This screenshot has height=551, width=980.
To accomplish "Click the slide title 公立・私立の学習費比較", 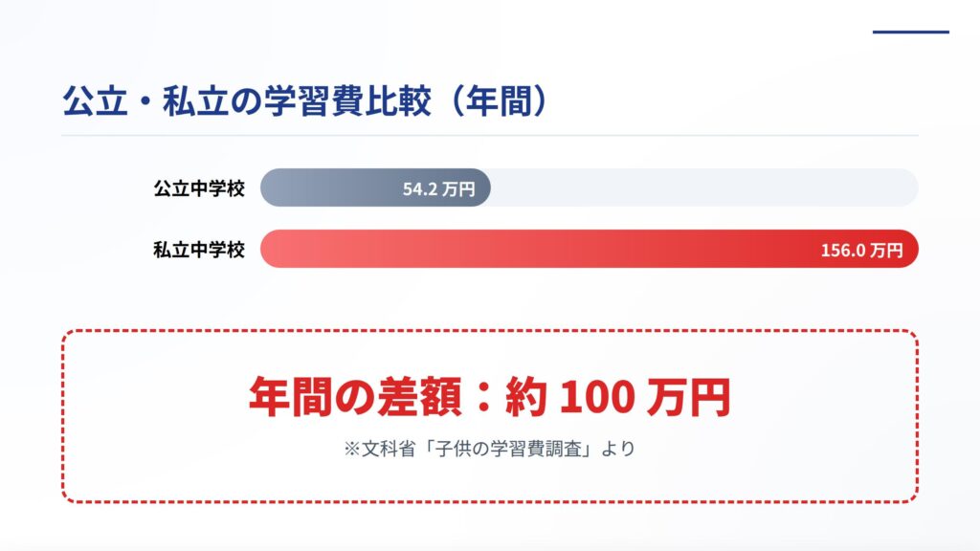I will pyautogui.click(x=304, y=101).
